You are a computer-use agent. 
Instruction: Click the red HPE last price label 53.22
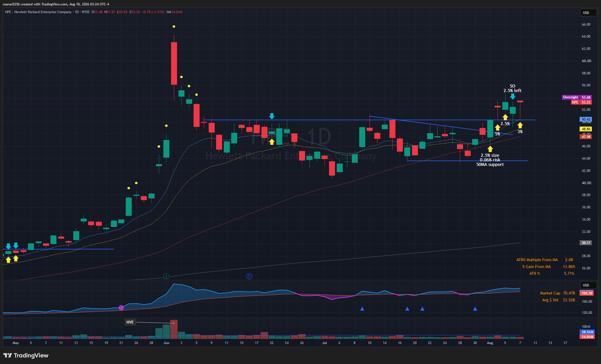(586, 102)
